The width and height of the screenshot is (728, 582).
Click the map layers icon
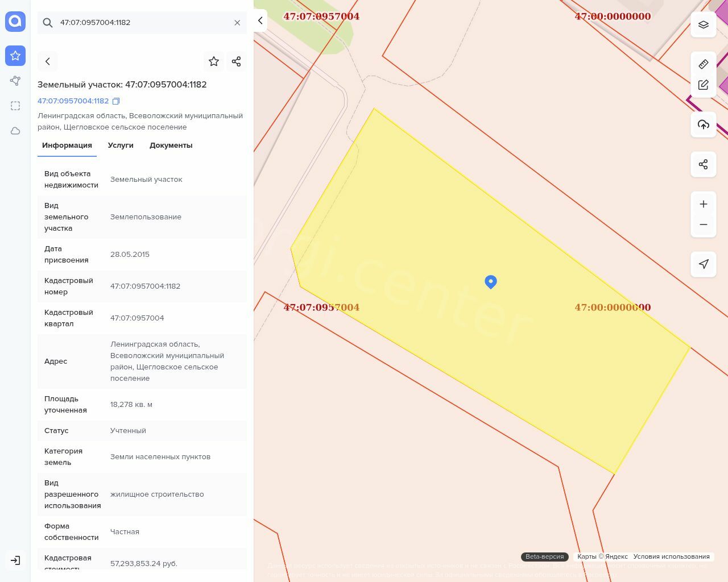pos(704,25)
